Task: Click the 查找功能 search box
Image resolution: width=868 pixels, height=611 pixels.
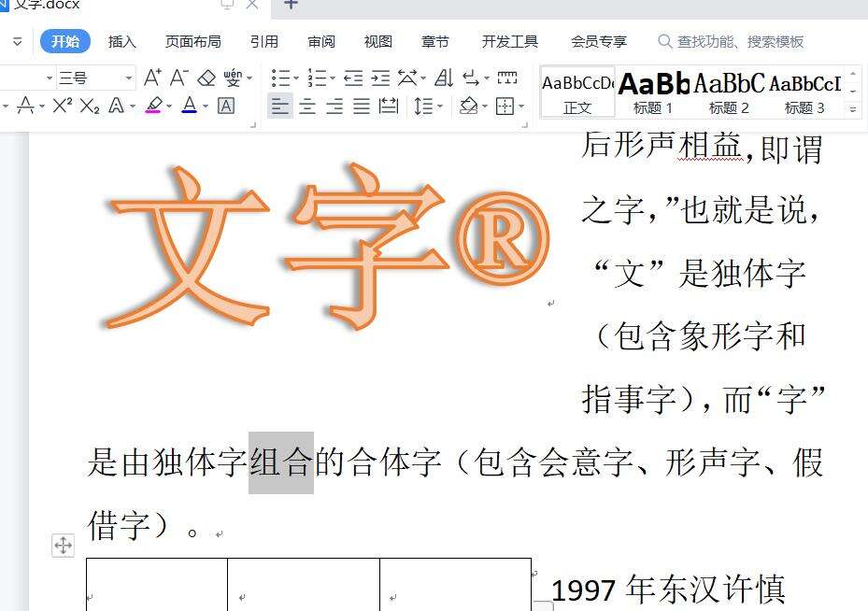Action: point(731,41)
